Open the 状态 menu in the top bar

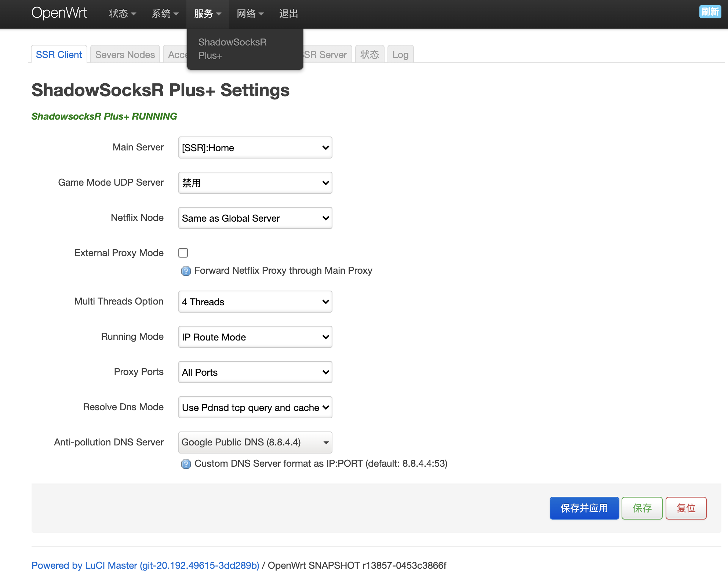tap(123, 14)
